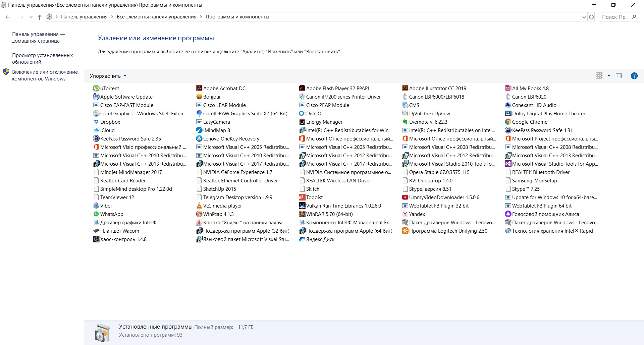Refresh the programs list
This screenshot has height=345, width=644.
pos(591,17)
